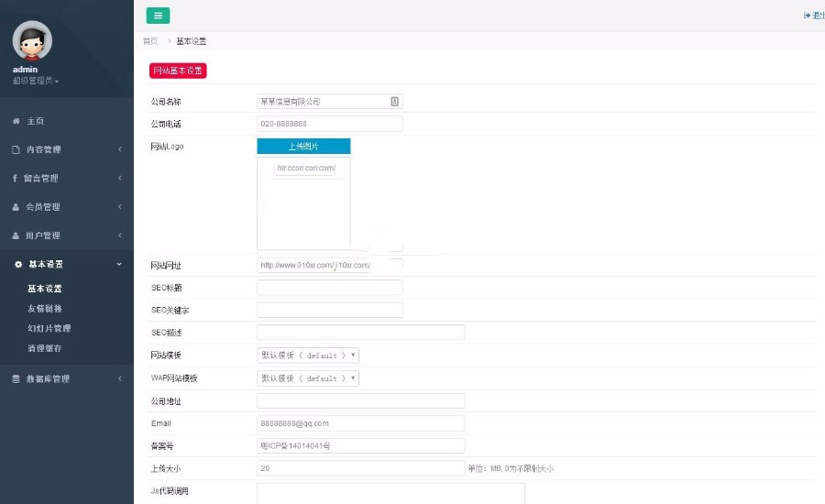Focus the 备案号 input field

(x=361, y=445)
